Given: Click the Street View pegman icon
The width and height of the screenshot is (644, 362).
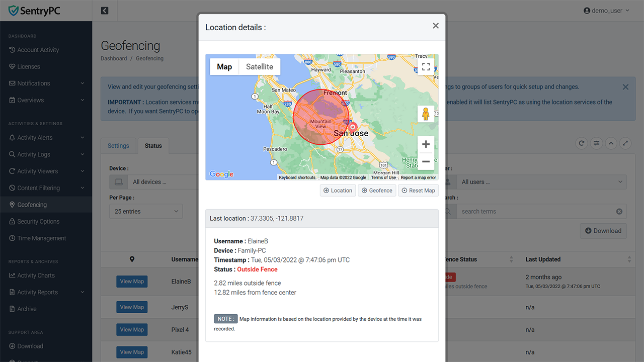Looking at the screenshot, I should tap(426, 114).
